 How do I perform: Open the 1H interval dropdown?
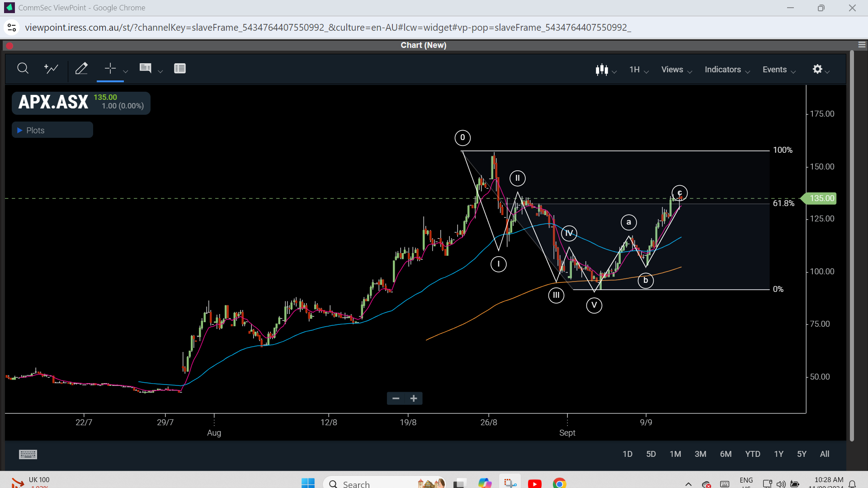[x=639, y=70]
